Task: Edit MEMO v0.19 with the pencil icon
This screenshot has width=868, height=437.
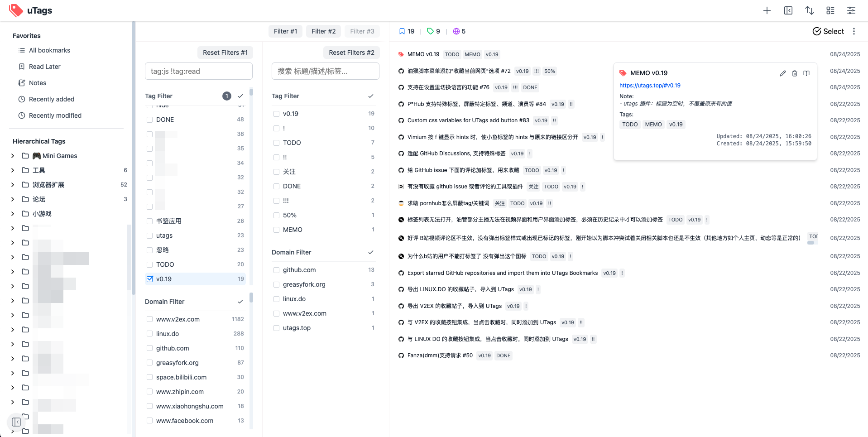Action: pyautogui.click(x=783, y=73)
